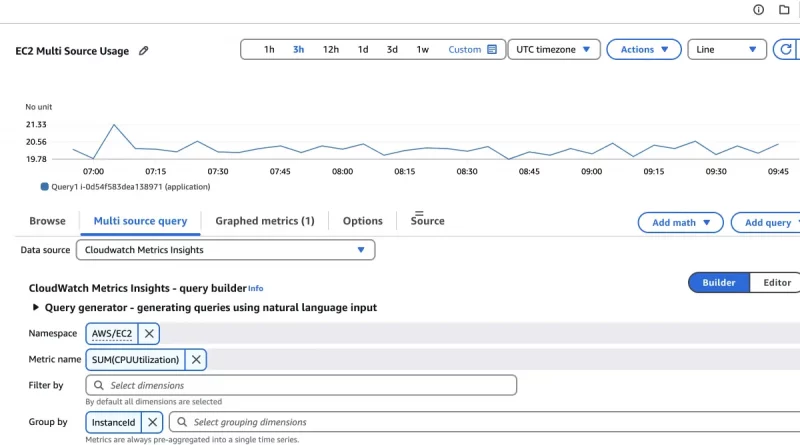Screen dimensions: 800x445
Task: Switch to Builder mode
Action: tap(719, 283)
